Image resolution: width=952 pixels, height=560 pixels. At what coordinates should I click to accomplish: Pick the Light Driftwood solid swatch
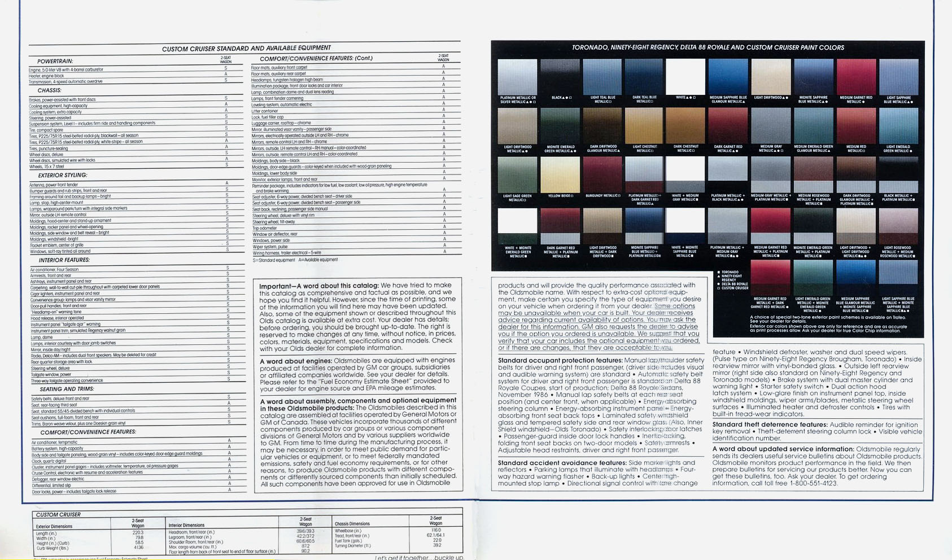(x=771, y=77)
